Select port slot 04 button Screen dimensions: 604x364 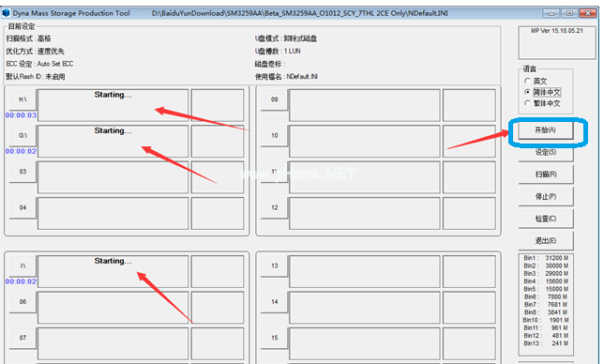click(23, 207)
